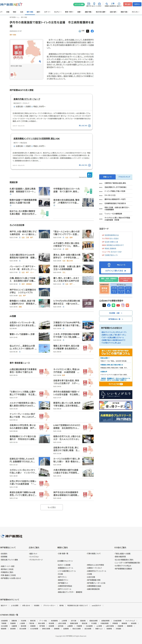Viewport: 142px width, 644px height.
Task: Open the orange V-mark SNS icon
Action: (x=127, y=305)
